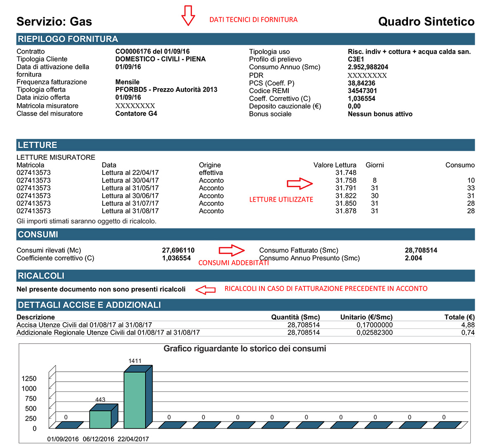Screen dimensions: 495x448
Task: Click the Consumo column header in Letture
Action: (x=460, y=165)
